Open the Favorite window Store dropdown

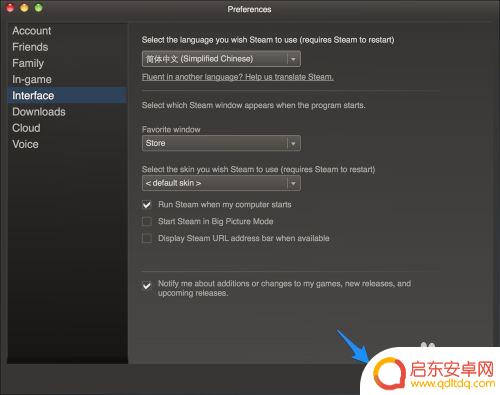221,143
